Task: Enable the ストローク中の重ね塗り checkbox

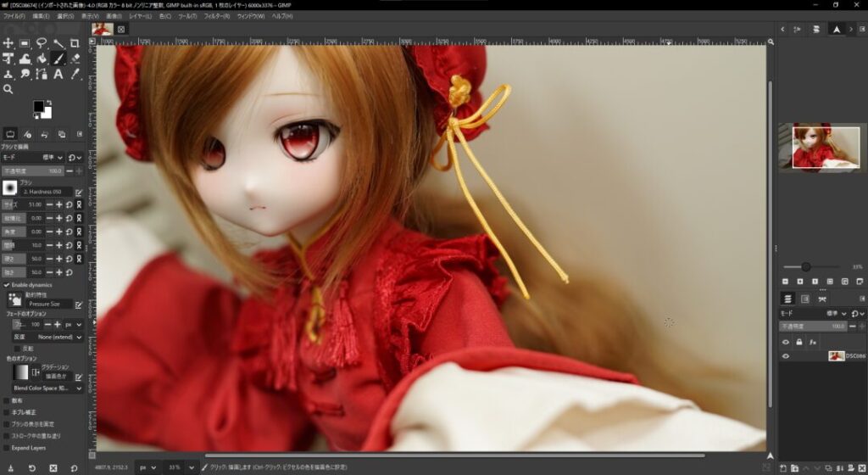Action: 7,436
